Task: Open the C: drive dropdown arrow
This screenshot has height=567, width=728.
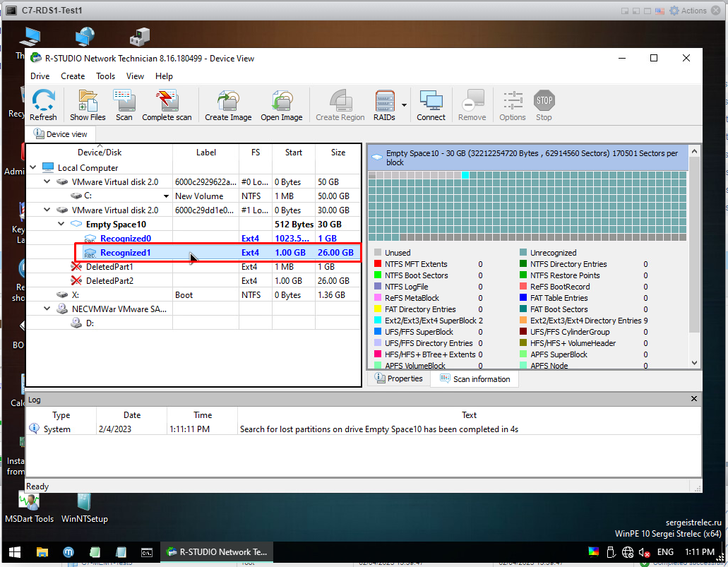Action: (x=167, y=196)
